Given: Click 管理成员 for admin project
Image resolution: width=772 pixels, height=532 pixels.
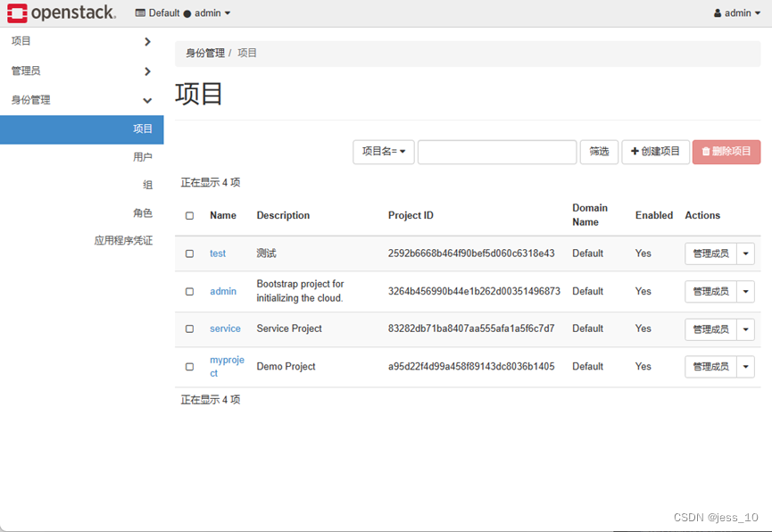Looking at the screenshot, I should coord(710,292).
